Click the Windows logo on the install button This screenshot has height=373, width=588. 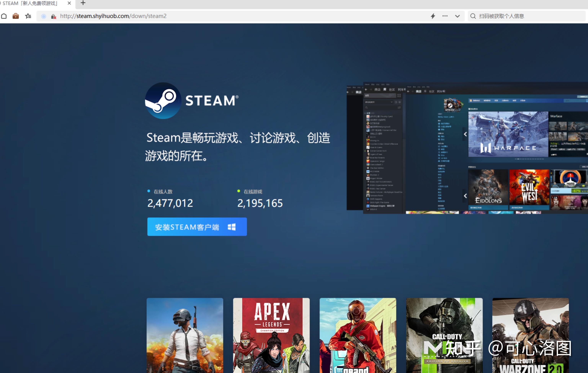[232, 227]
